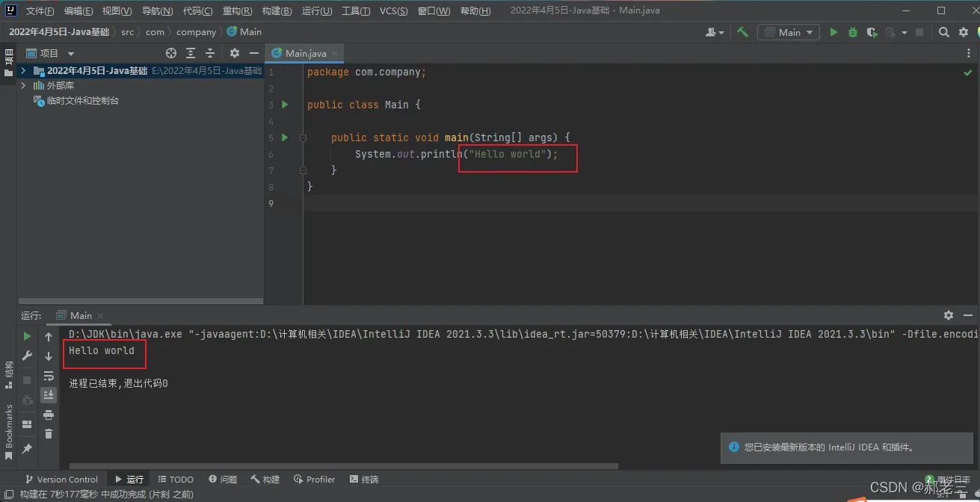Click down arrow in console toolbar
This screenshot has width=980, height=502.
click(x=49, y=356)
